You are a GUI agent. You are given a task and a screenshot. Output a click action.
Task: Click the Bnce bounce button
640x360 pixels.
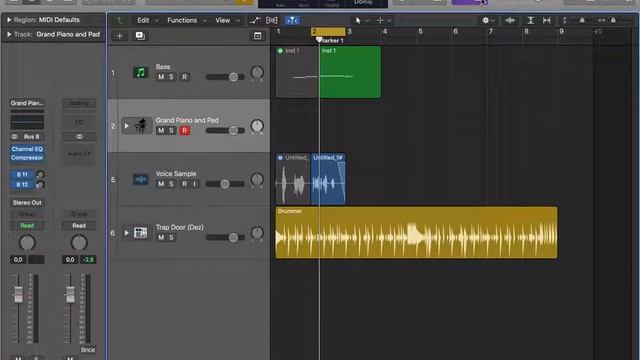coord(88,349)
